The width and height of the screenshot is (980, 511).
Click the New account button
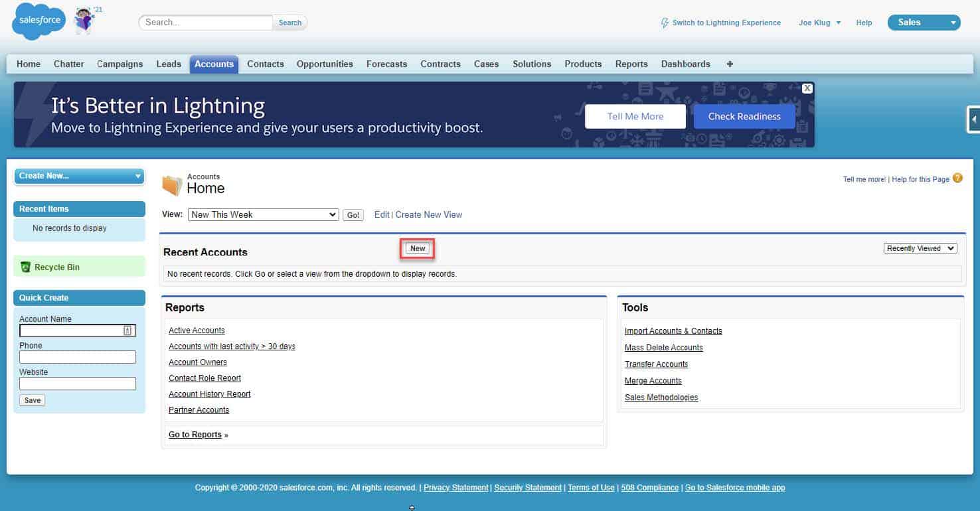pos(418,248)
